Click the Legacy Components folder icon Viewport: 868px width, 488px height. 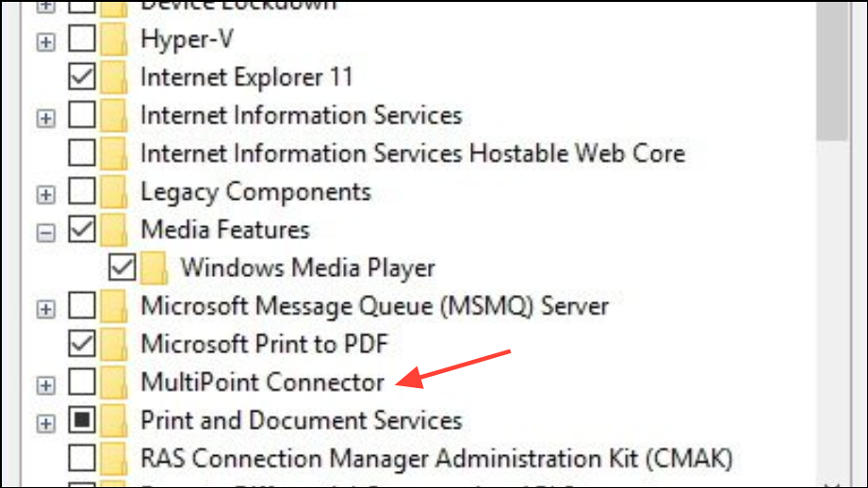(x=114, y=193)
